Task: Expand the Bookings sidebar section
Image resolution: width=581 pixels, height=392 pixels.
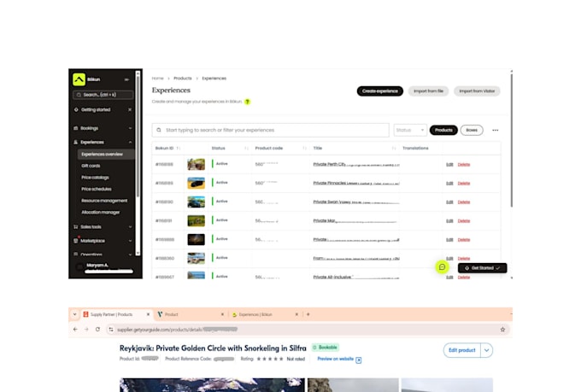Action: tap(130, 128)
